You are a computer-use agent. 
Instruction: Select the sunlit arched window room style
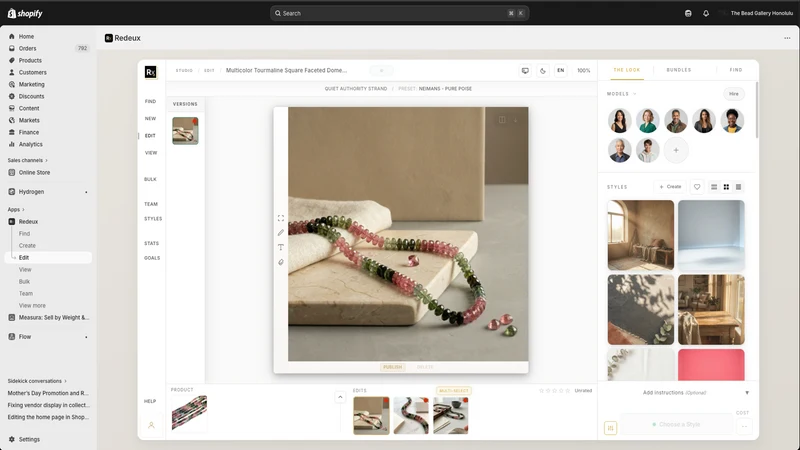(x=641, y=235)
